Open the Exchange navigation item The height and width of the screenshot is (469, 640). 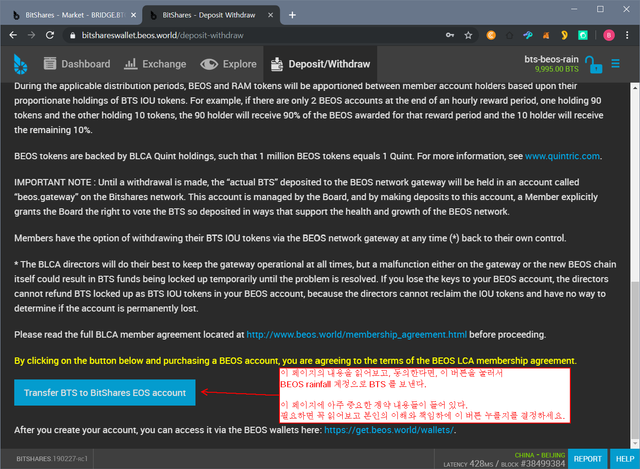[155, 64]
